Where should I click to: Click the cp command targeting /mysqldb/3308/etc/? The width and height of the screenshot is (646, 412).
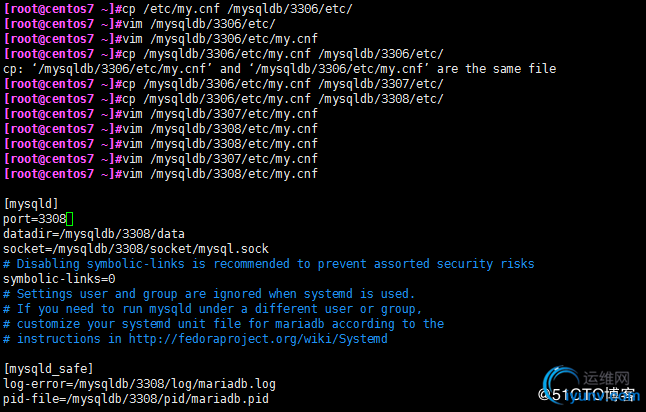point(283,99)
